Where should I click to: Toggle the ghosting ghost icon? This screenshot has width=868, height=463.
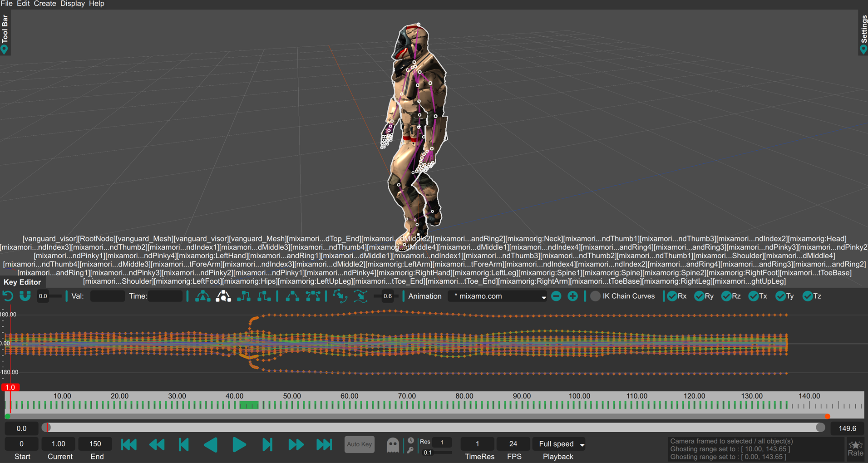coord(393,445)
